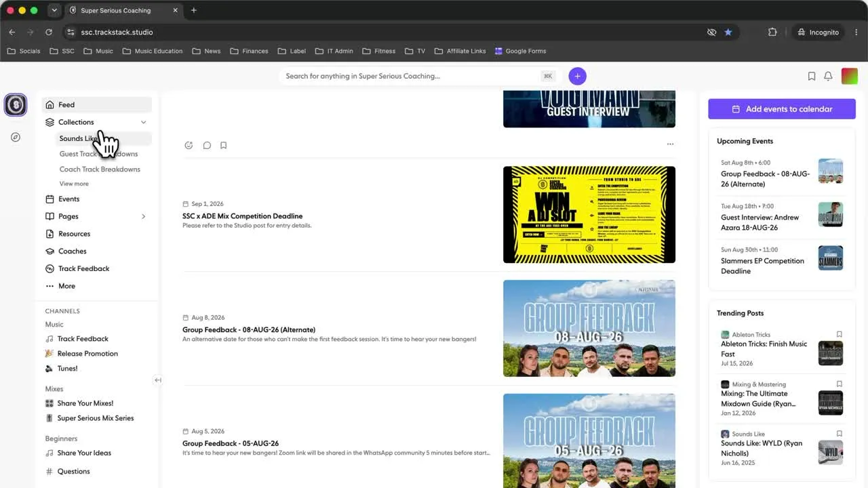Open Coach Track Breakdowns collection
The height and width of the screenshot is (488, 868).
(x=100, y=169)
